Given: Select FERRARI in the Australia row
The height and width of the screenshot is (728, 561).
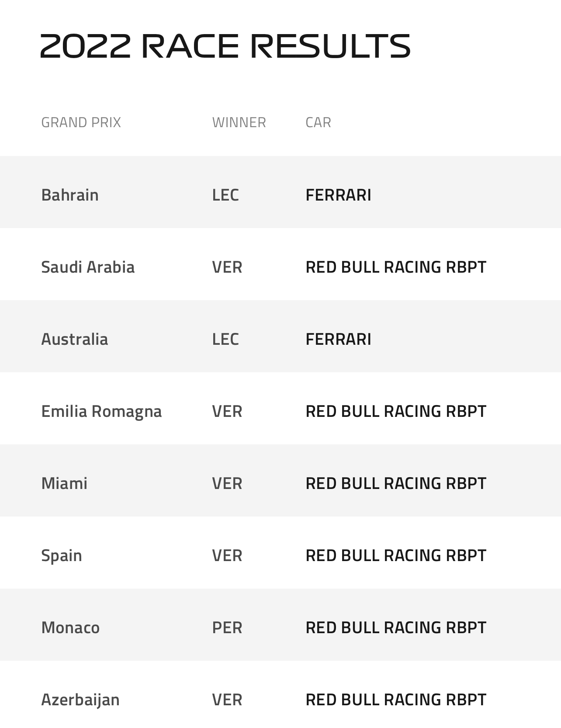Looking at the screenshot, I should [338, 339].
